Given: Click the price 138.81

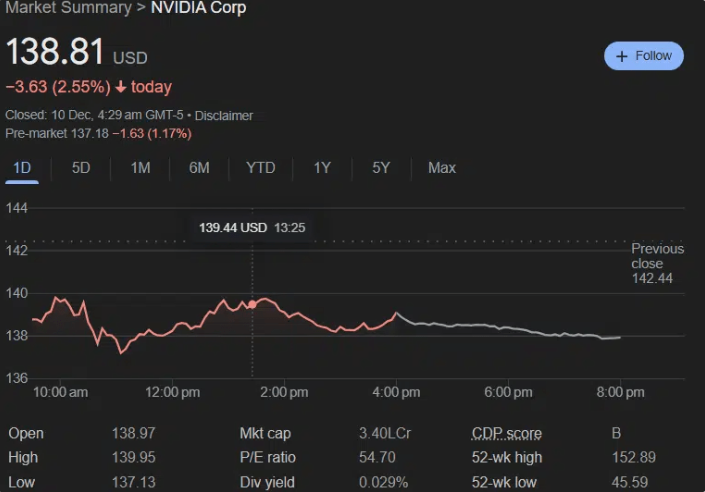Looking at the screenshot, I should coord(55,51).
